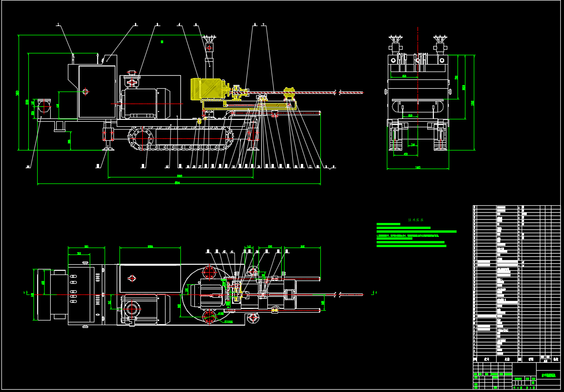The width and height of the screenshot is (564, 392).
Task: Select the parts list table header row
Action: (x=516, y=359)
